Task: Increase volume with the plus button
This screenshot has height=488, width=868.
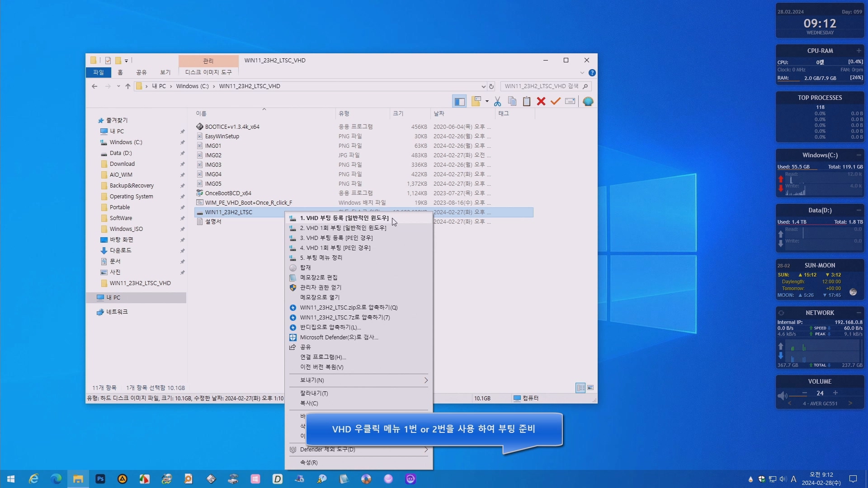Action: 835,393
